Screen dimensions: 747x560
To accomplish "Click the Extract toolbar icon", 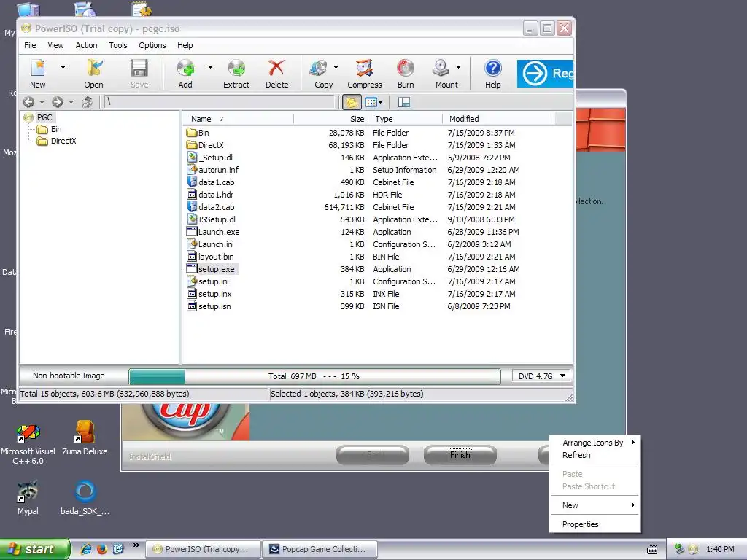I will (x=236, y=68).
